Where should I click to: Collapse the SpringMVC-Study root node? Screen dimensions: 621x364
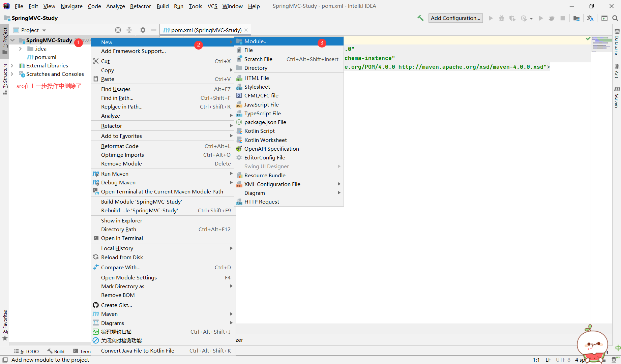point(12,40)
